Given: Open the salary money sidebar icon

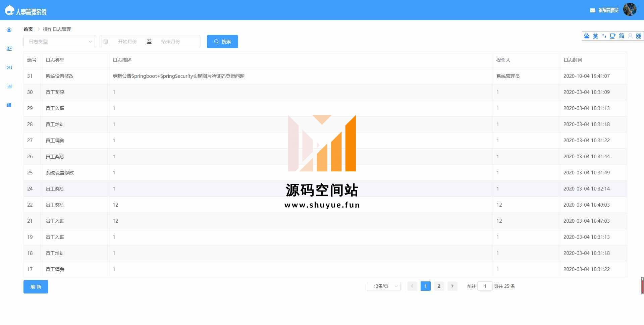Looking at the screenshot, I should tap(9, 67).
